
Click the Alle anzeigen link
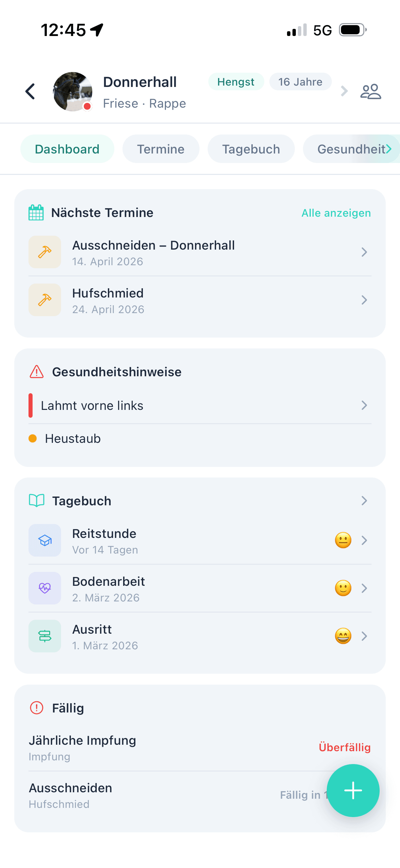pyautogui.click(x=336, y=213)
